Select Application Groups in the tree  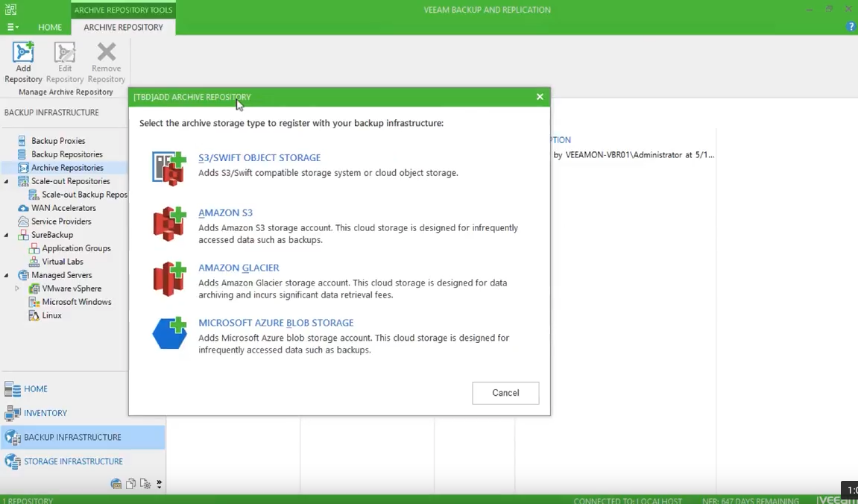pos(76,248)
